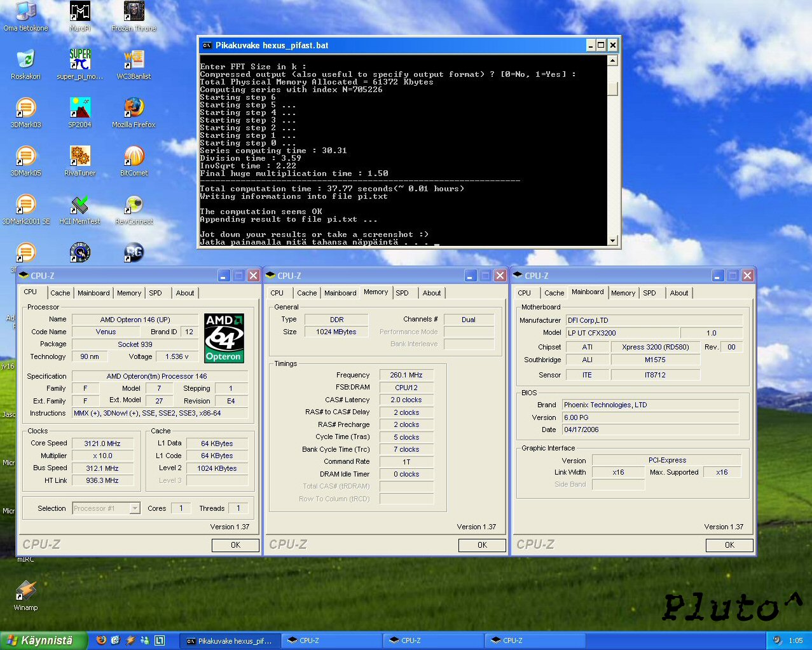Click the console scrollbar thumb

point(613,88)
